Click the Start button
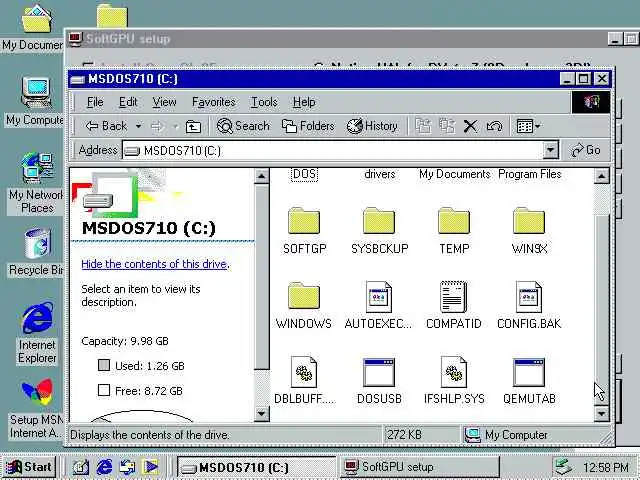This screenshot has width=640, height=480. coord(29,467)
